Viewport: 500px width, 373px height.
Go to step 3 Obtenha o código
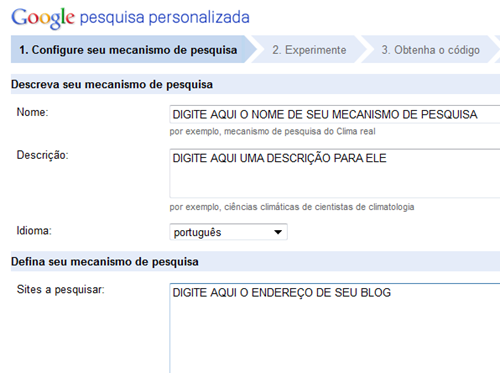point(430,50)
